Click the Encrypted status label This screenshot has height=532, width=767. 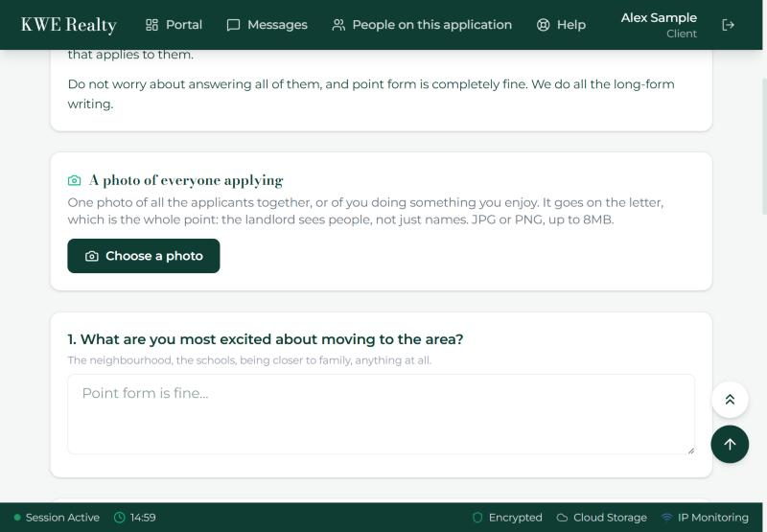click(x=516, y=518)
